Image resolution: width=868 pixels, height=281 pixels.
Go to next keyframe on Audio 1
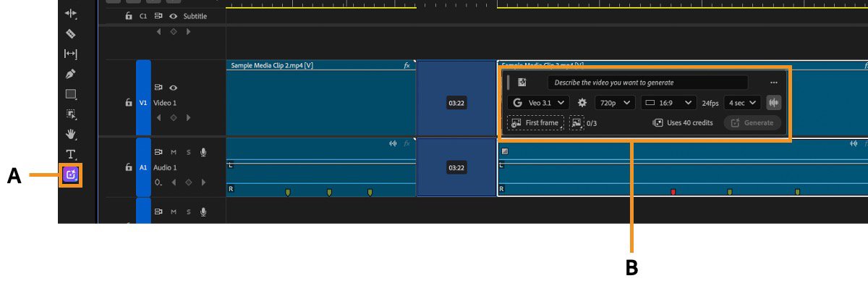[203, 183]
